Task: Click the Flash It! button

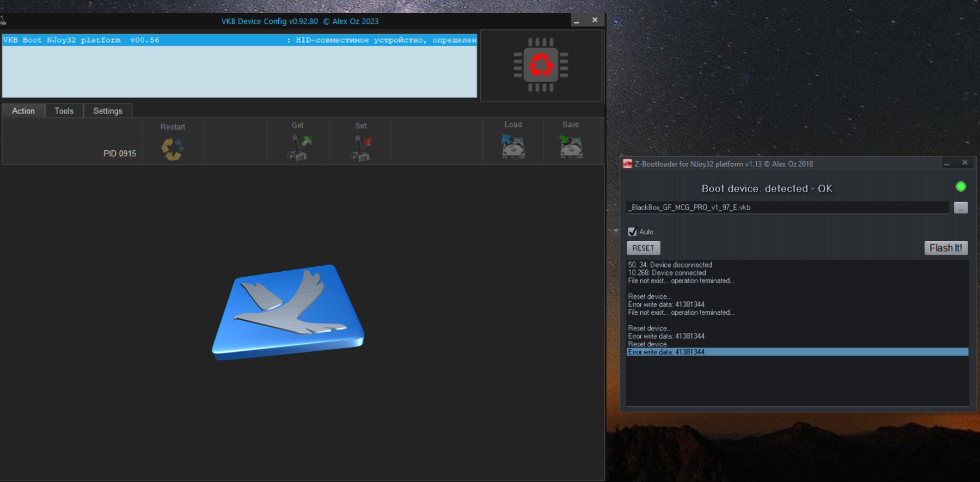Action: (x=946, y=248)
